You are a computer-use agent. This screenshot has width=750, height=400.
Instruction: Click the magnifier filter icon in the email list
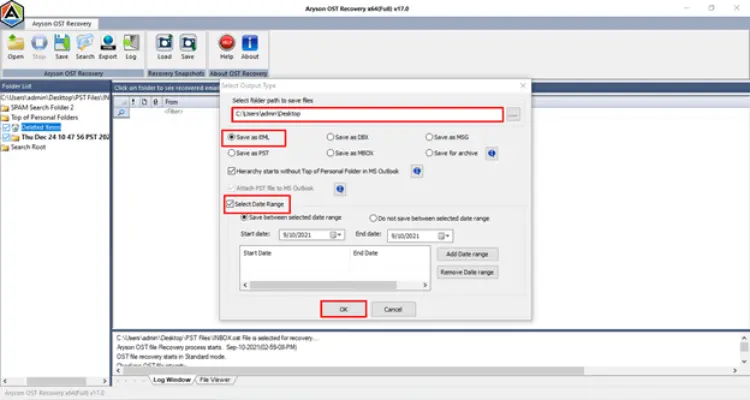(121, 112)
